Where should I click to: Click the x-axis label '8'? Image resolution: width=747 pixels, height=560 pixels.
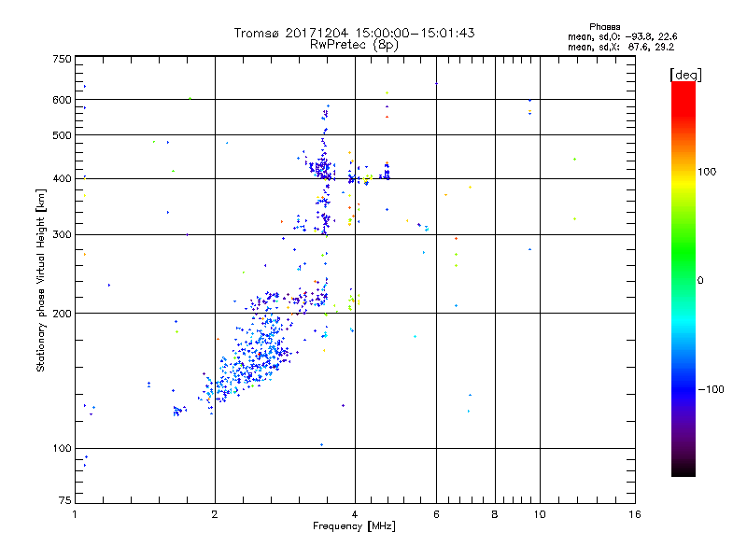pos(495,514)
